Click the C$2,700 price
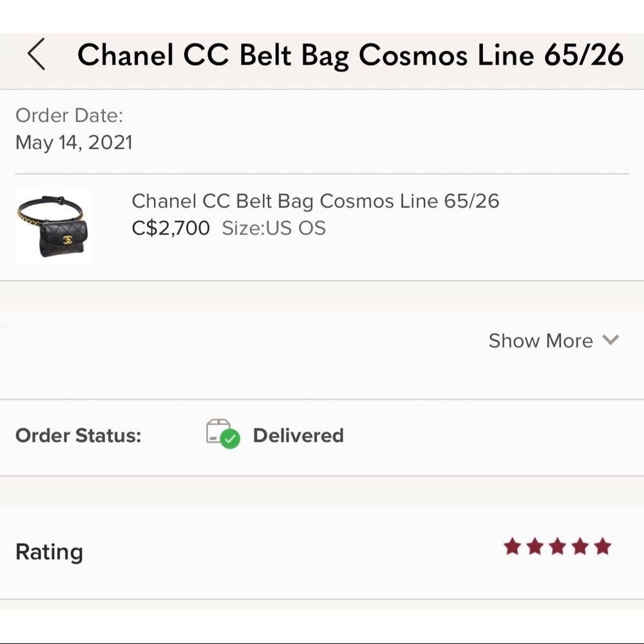 click(x=171, y=228)
